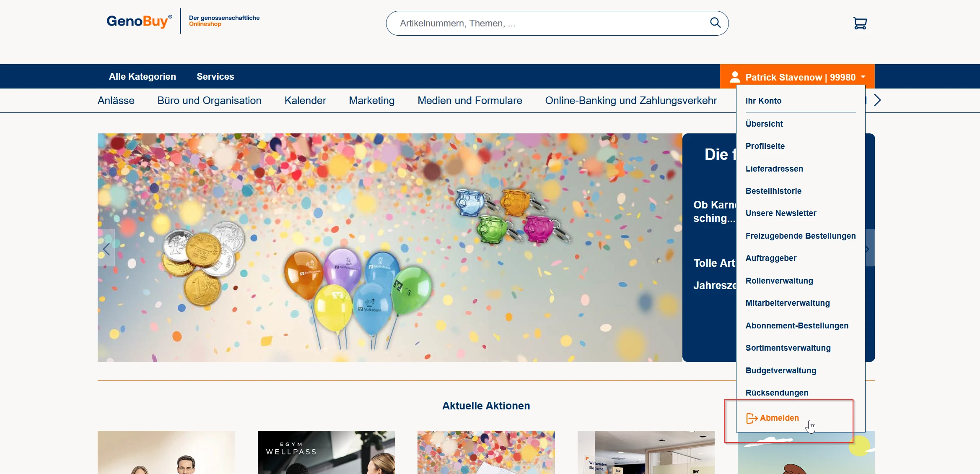Open the Alle Kategorien menu
Screen dimensions: 980x474
[142, 76]
